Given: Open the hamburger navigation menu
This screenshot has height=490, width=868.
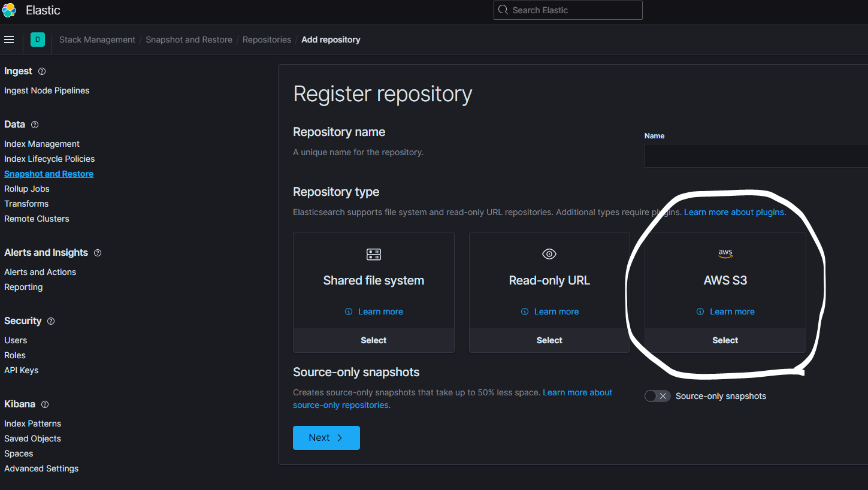Looking at the screenshot, I should pyautogui.click(x=9, y=40).
